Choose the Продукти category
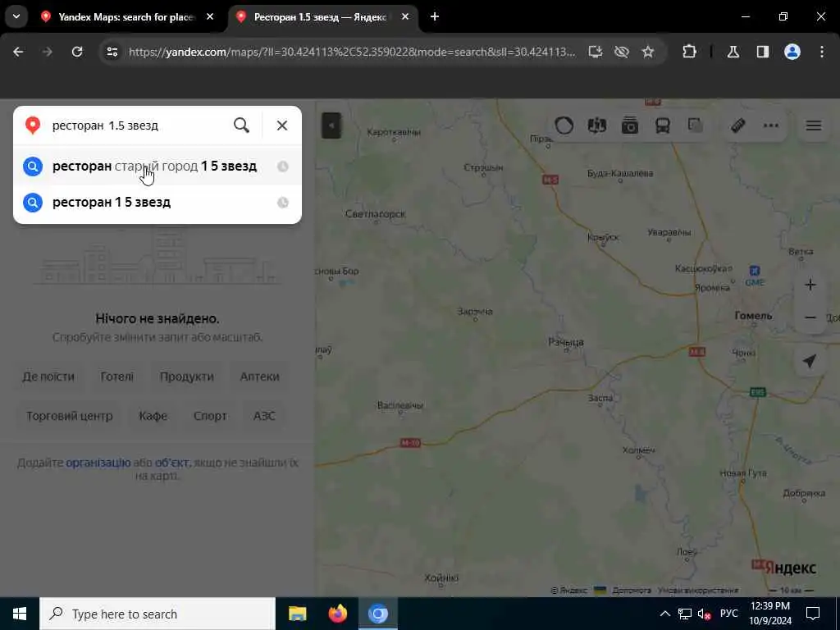Viewport: 840px width, 630px height. (x=186, y=377)
